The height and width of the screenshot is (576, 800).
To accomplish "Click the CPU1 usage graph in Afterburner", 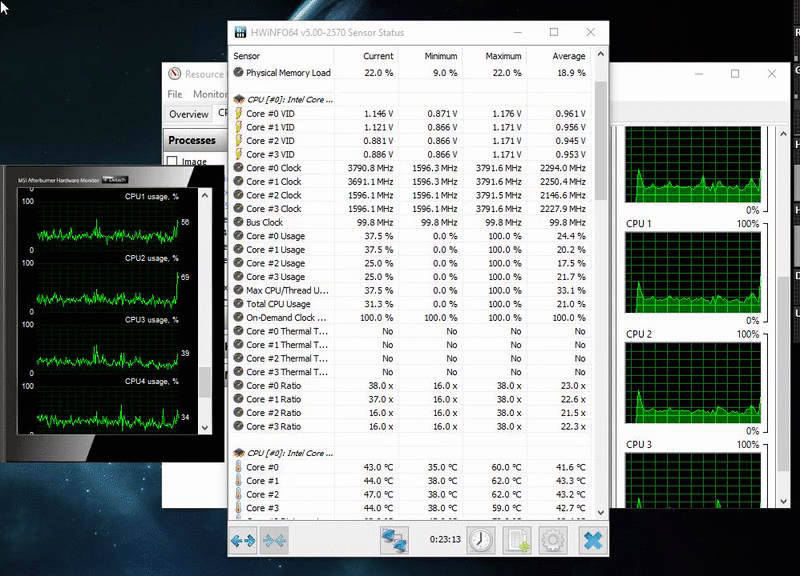I will pyautogui.click(x=107, y=227).
